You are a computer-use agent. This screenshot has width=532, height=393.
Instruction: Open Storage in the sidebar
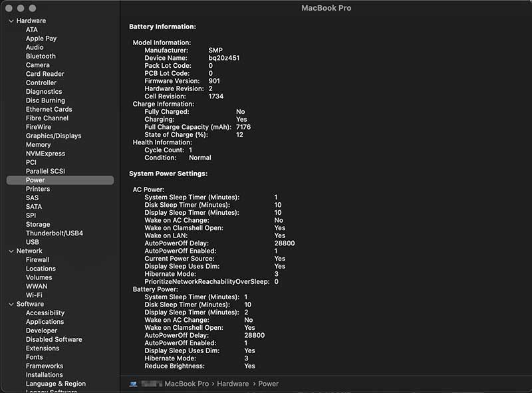[x=38, y=225]
